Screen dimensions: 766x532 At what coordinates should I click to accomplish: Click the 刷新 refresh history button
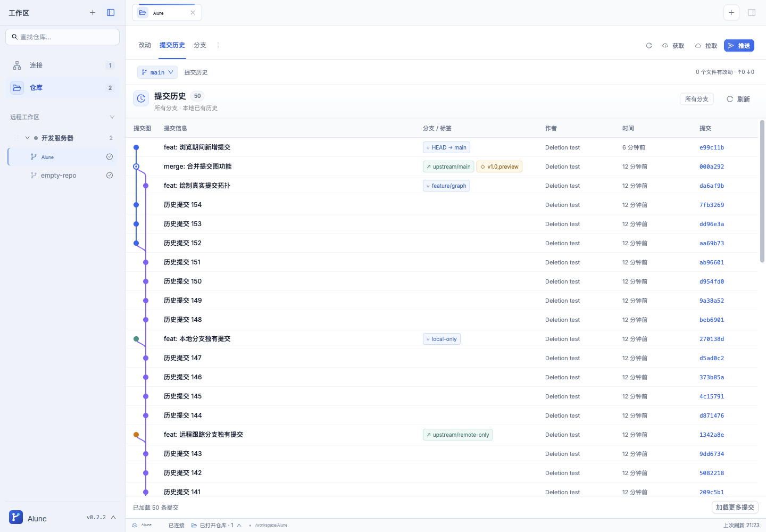738,99
